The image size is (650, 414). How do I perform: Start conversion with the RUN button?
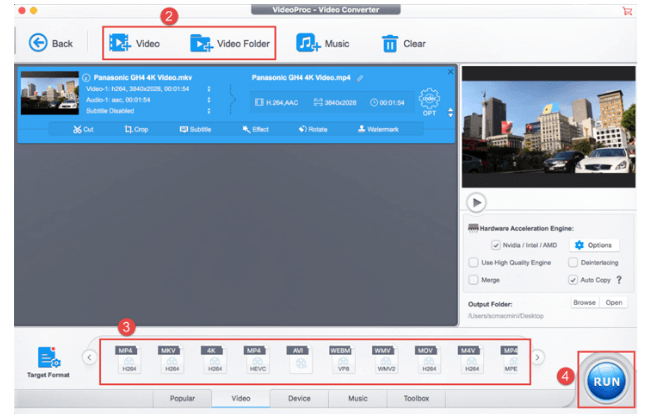pyautogui.click(x=606, y=381)
